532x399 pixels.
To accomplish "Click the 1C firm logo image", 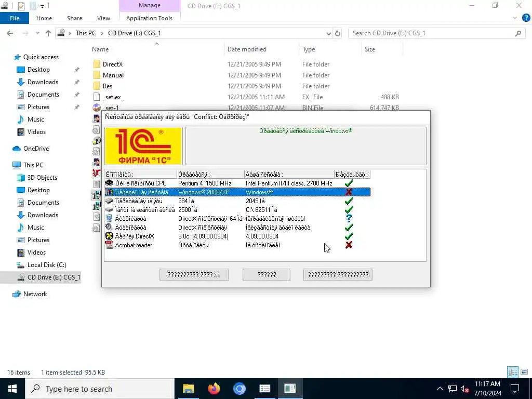I will [143, 146].
